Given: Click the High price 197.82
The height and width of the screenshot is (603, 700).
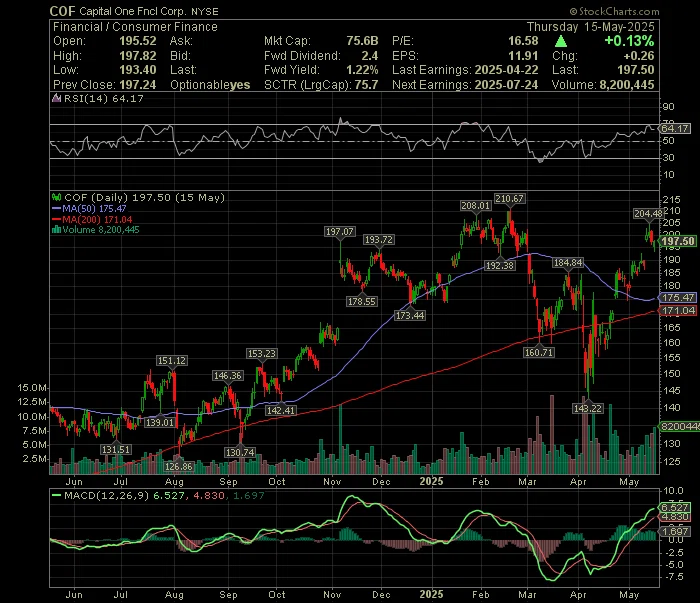Looking at the screenshot, I should [x=138, y=56].
